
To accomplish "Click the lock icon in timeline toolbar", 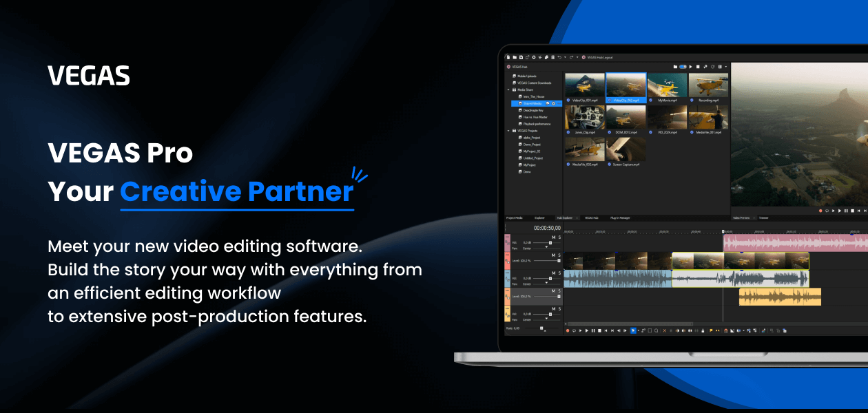I will 701,330.
